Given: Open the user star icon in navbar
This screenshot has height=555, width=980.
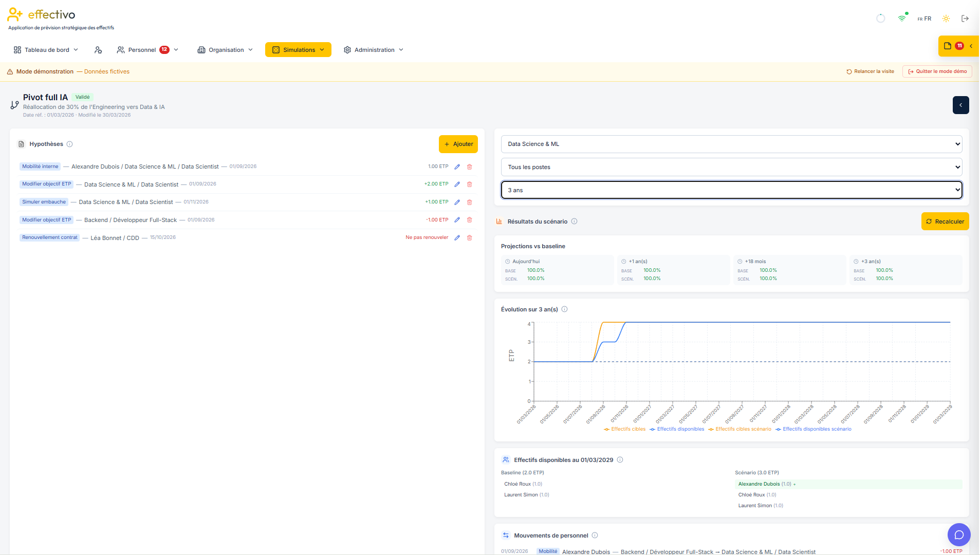Looking at the screenshot, I should [98, 50].
